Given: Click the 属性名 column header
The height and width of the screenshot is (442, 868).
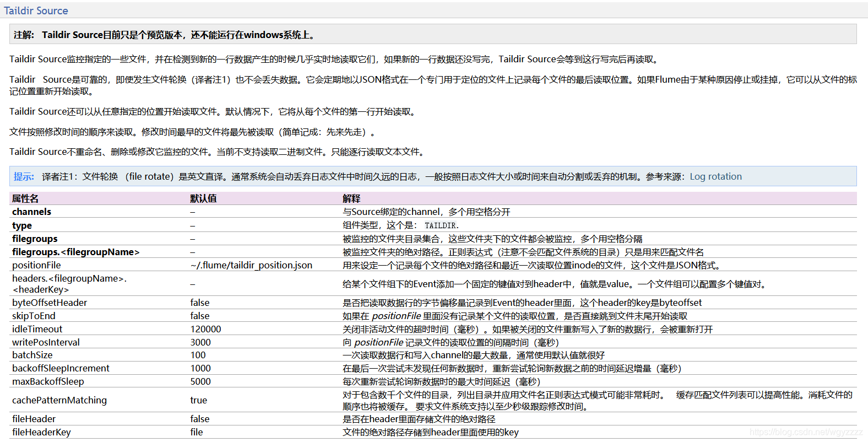Looking at the screenshot, I should pyautogui.click(x=25, y=198).
